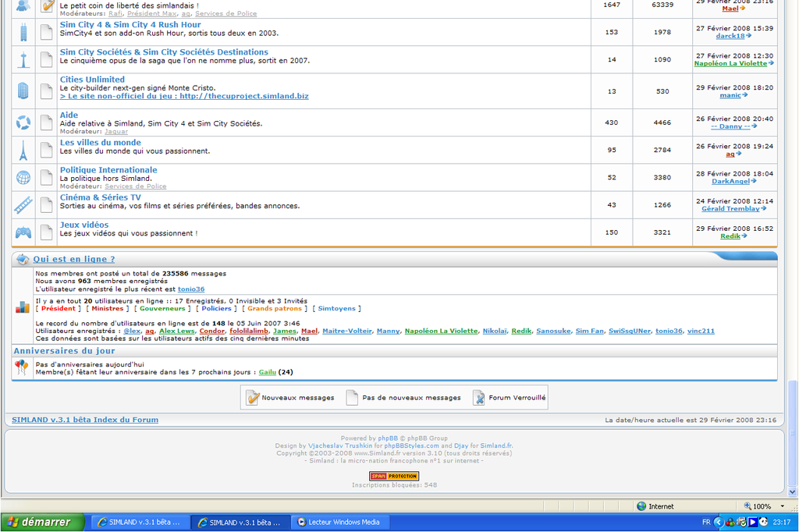
Task: Click the arrow icon next to Redik
Action: click(x=744, y=236)
